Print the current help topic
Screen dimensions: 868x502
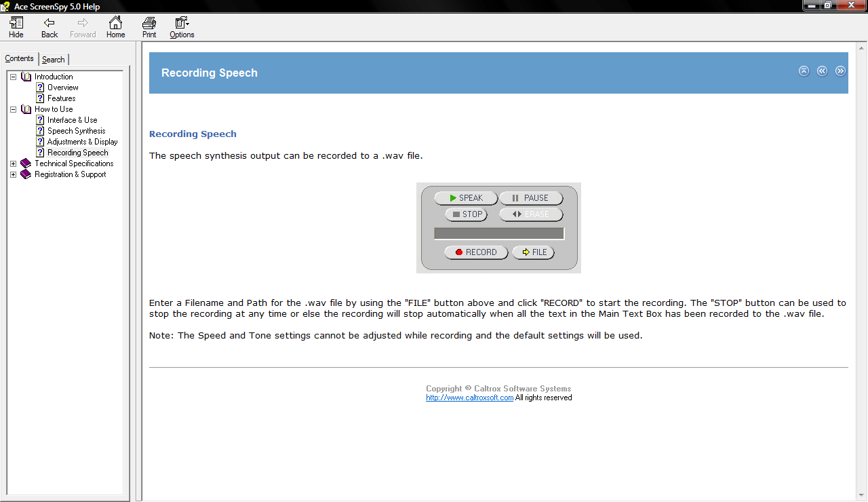pyautogui.click(x=149, y=28)
